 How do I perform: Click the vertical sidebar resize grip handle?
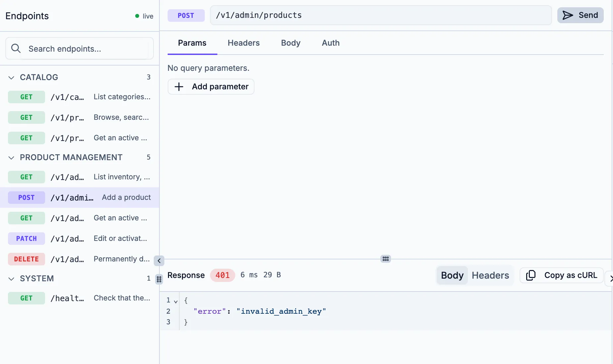[159, 279]
